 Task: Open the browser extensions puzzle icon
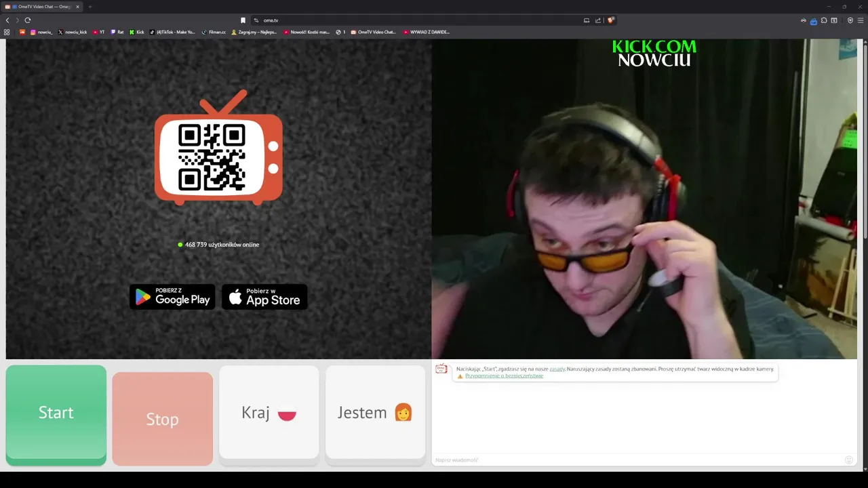[x=824, y=20]
